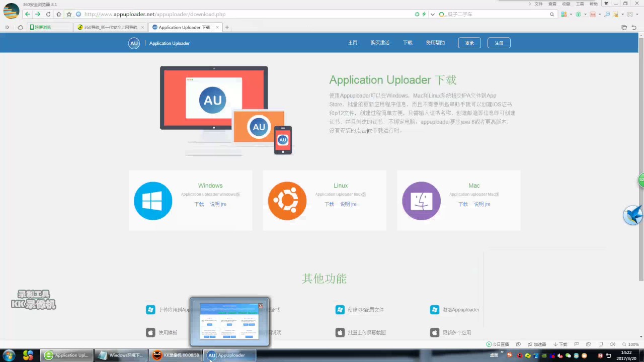
Task: Open 激活Appuploader feature link
Action: [460, 310]
